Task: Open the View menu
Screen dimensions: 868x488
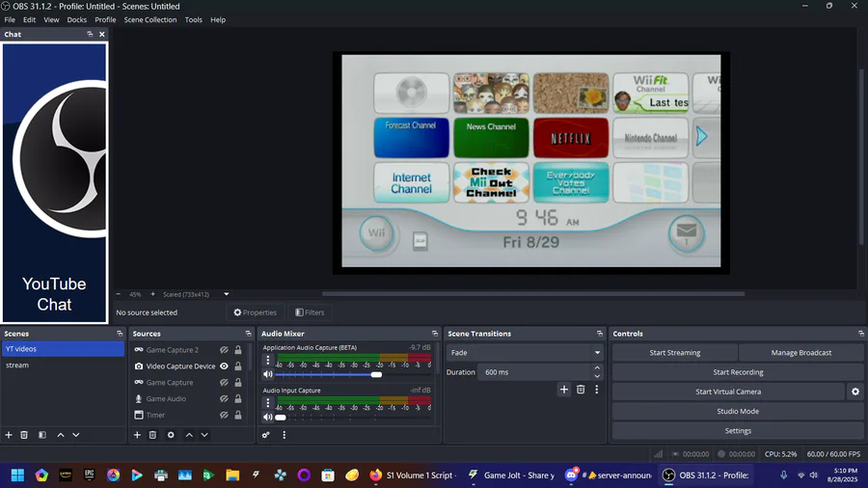Action: [x=51, y=19]
